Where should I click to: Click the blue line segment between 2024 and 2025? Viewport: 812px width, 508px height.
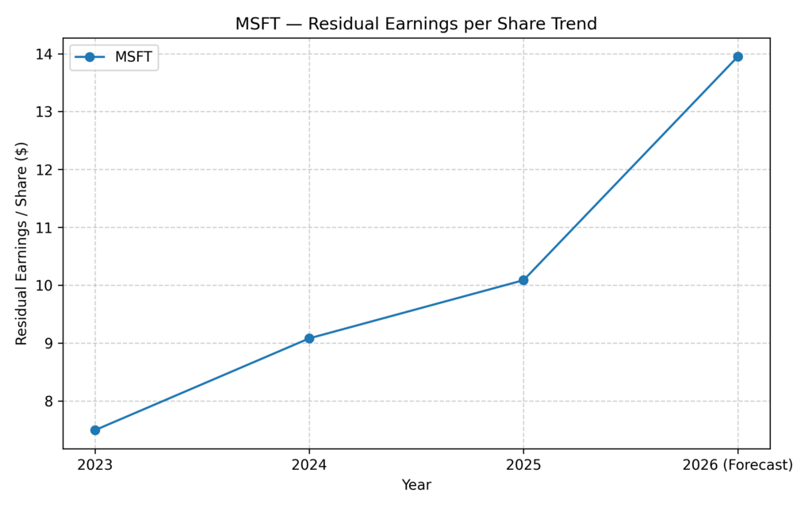pos(416,309)
